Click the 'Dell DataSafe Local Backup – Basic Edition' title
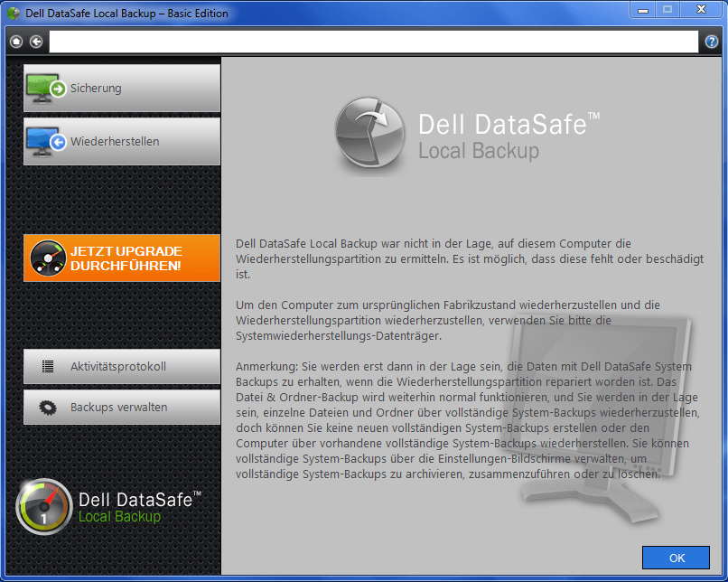 click(126, 14)
